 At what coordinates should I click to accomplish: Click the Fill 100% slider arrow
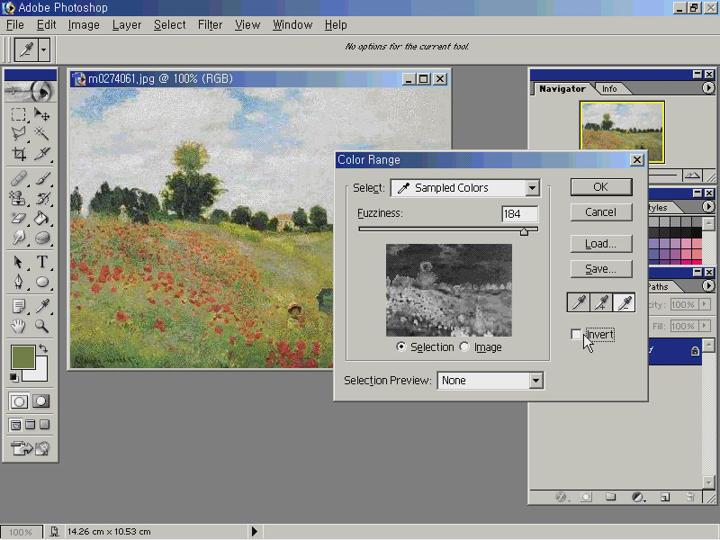(x=704, y=326)
